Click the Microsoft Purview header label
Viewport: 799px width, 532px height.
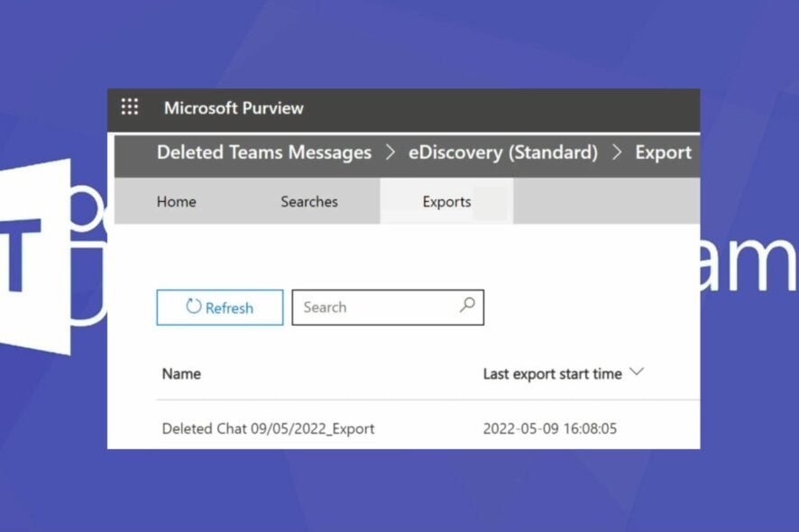tap(234, 108)
